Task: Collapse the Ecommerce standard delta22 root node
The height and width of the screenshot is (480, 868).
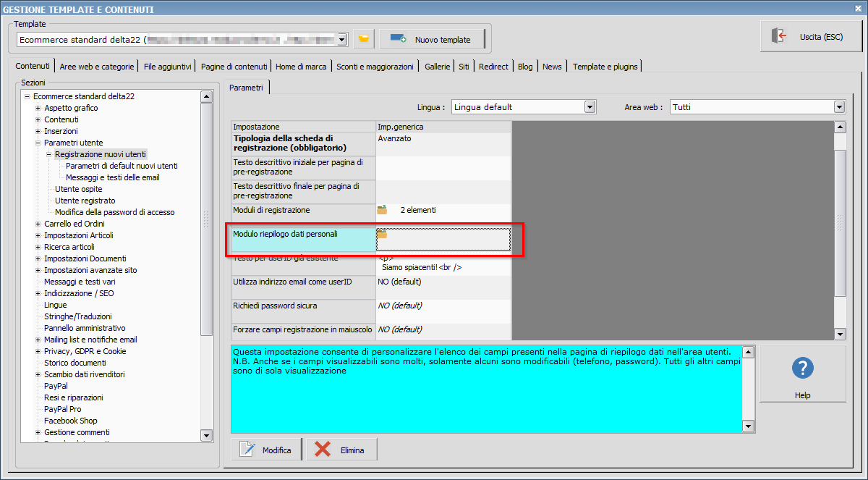Action: [27, 96]
